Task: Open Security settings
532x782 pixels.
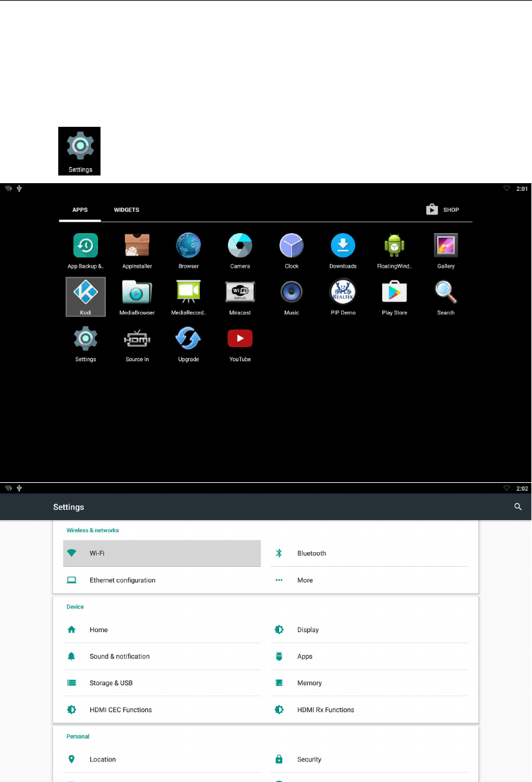Action: [369, 760]
